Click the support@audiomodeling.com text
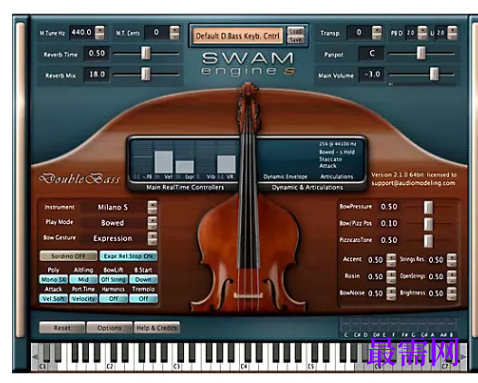Viewport: 478px width, 383px height. [413, 183]
